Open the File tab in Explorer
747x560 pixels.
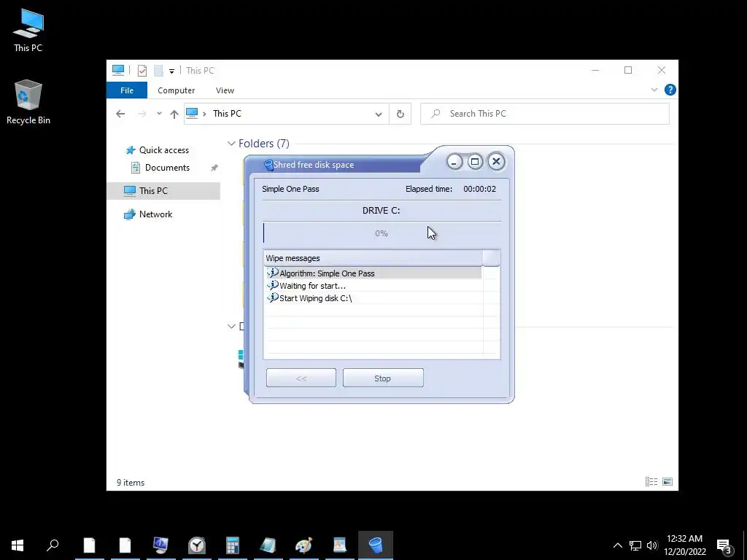click(x=127, y=90)
